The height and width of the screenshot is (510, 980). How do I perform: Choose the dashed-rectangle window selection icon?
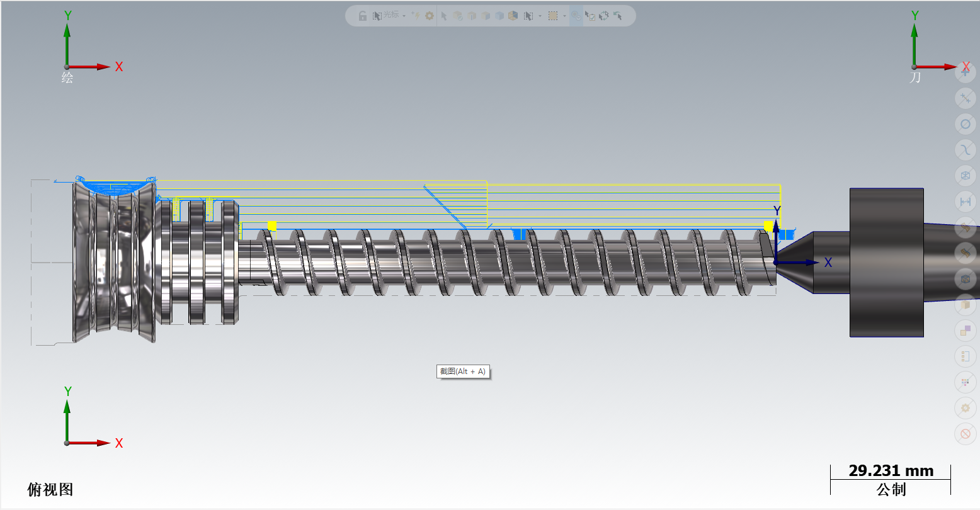pyautogui.click(x=553, y=16)
